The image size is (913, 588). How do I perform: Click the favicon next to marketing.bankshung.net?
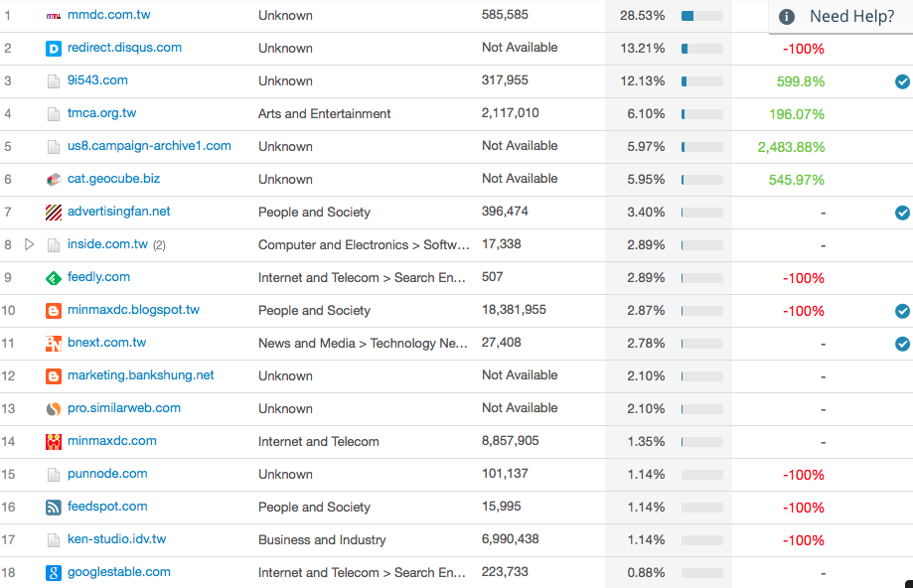53,375
